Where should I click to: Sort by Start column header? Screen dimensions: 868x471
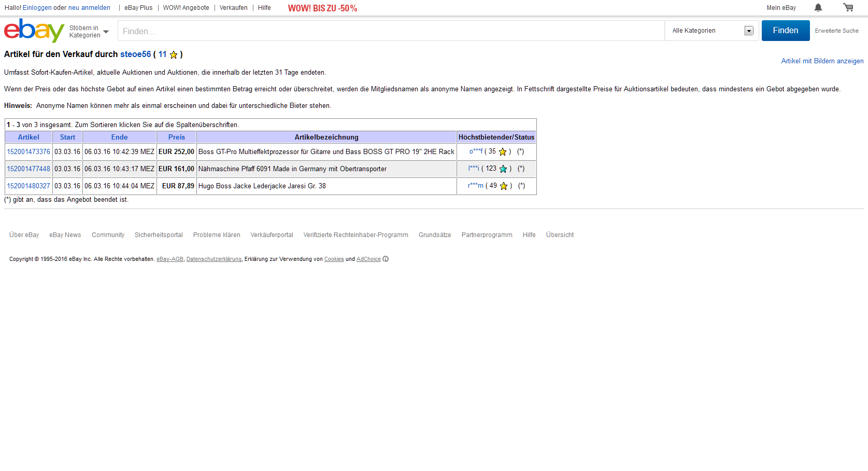[67, 137]
